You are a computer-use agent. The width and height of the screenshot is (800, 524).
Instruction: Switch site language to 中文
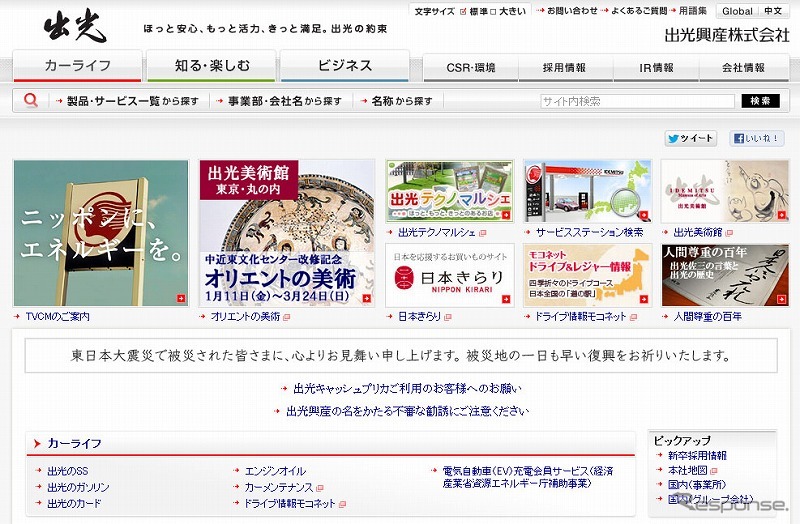click(774, 11)
